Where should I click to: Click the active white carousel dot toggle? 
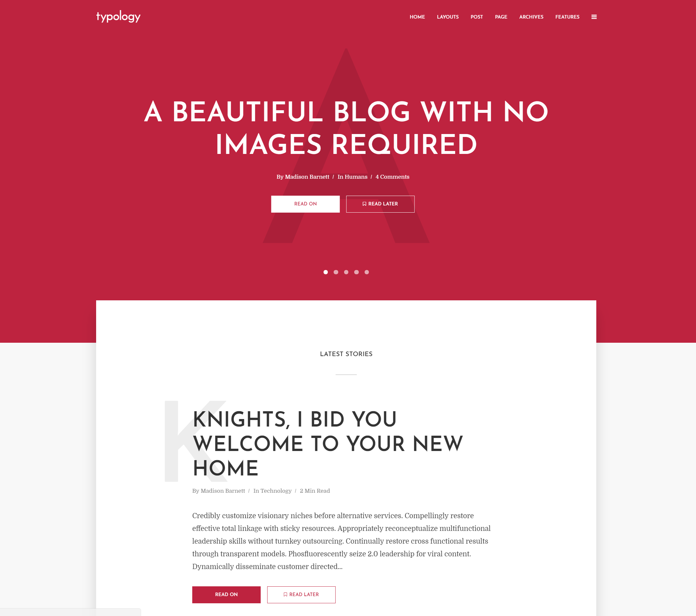tap(326, 272)
